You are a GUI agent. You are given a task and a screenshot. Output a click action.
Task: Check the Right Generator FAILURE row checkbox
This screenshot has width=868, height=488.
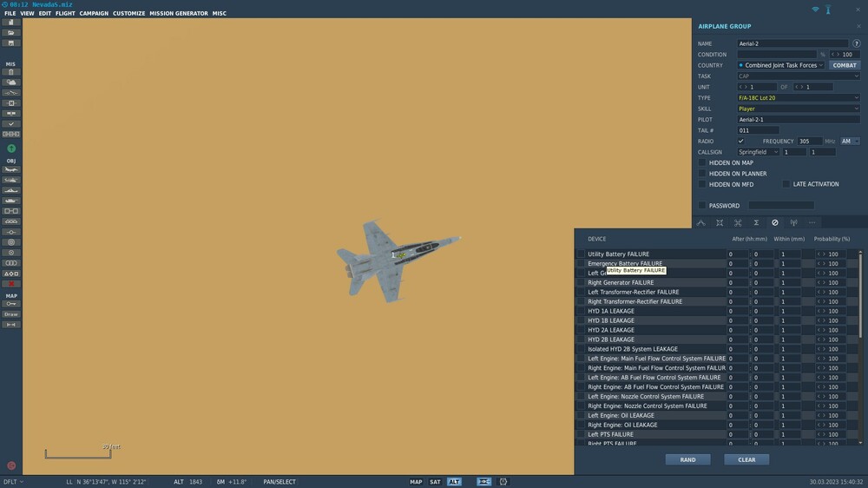[x=581, y=282]
